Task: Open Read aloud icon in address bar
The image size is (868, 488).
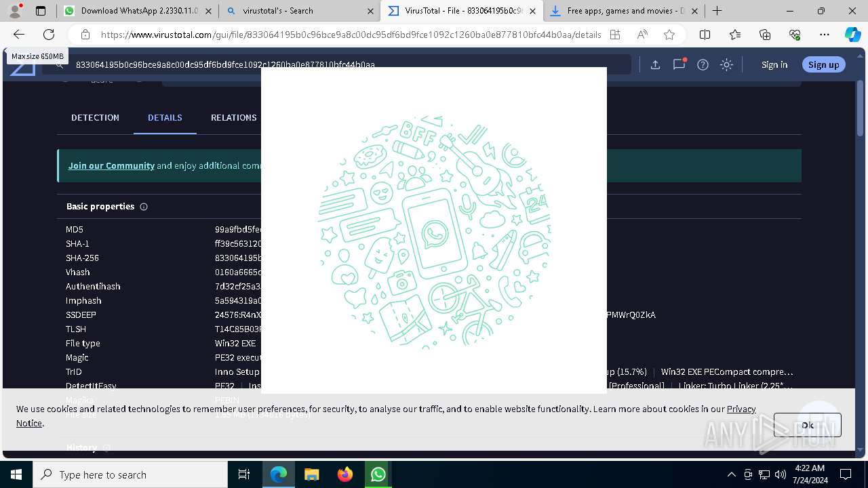Action: coord(642,35)
